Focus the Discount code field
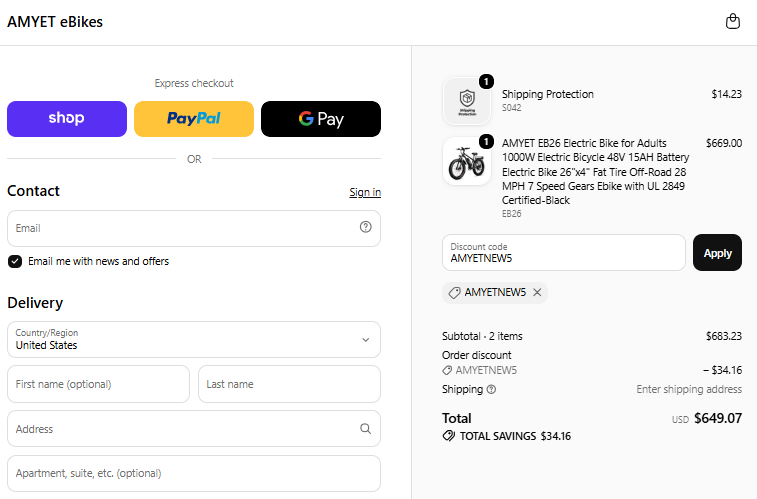Viewport: 757px width, 499px height. point(563,253)
